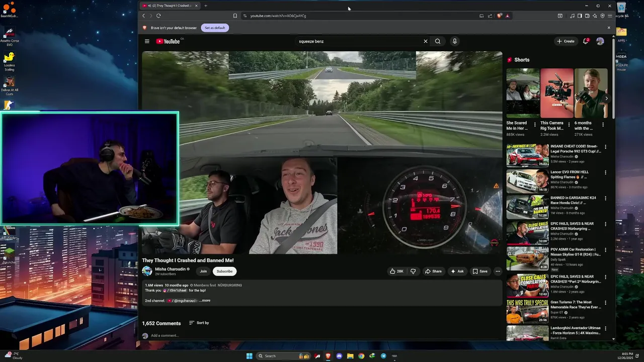Open Brave VPN shield icon

tap(602, 16)
